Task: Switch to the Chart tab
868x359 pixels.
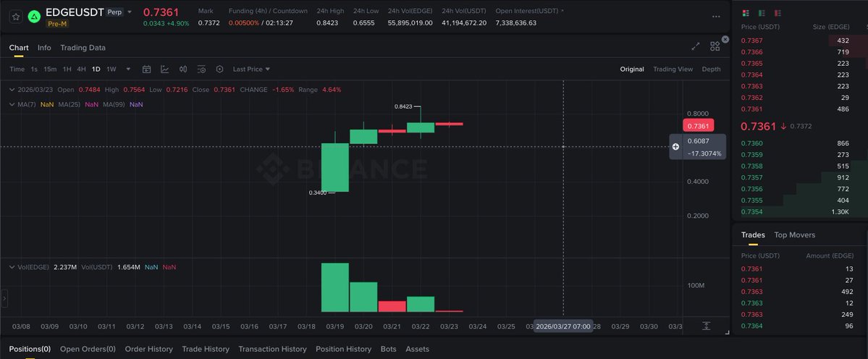Action: 19,48
